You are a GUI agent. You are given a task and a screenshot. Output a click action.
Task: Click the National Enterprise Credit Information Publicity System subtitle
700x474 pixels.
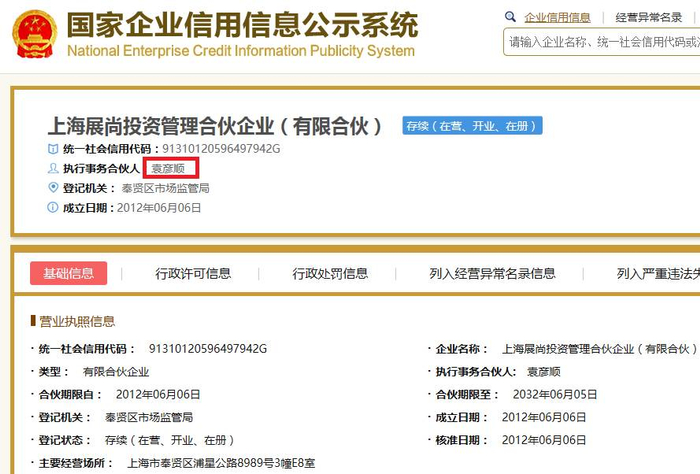point(241,51)
